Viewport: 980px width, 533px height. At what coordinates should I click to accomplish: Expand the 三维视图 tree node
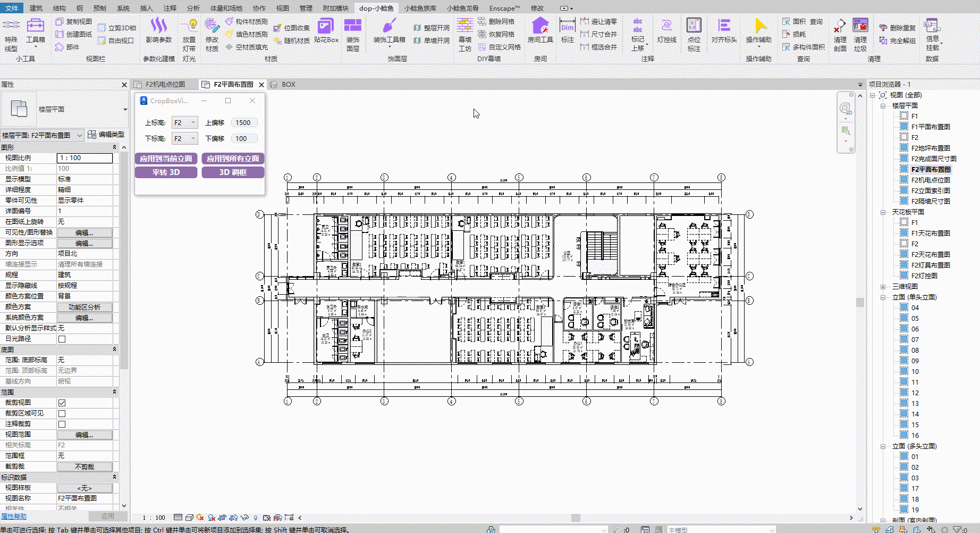pos(883,287)
